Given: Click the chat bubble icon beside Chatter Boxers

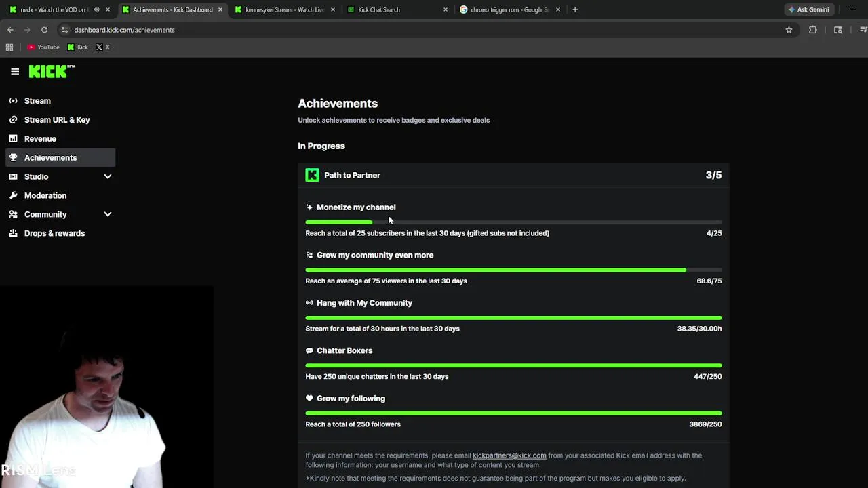Looking at the screenshot, I should tap(309, 350).
